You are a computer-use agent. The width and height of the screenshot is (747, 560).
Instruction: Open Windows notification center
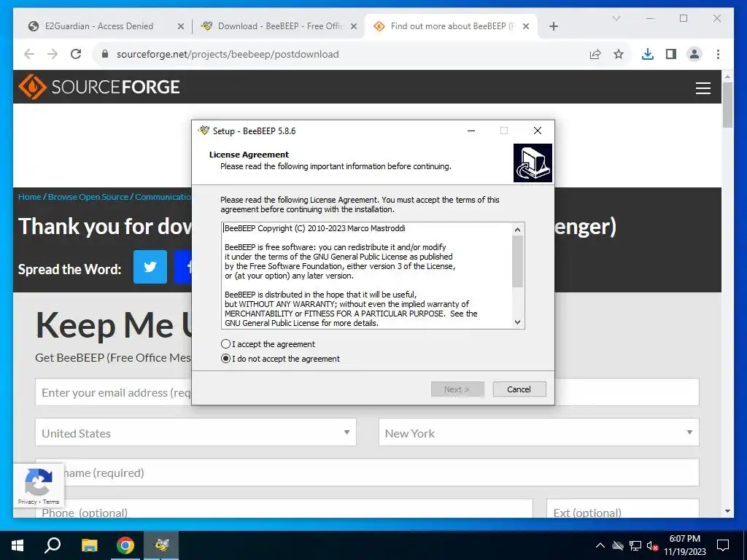[723, 545]
